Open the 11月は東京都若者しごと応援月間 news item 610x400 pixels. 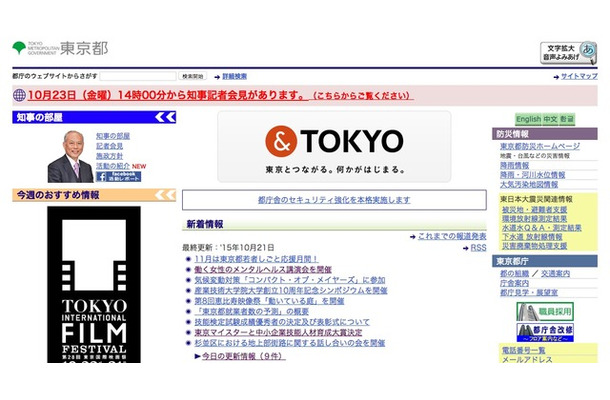(256, 259)
